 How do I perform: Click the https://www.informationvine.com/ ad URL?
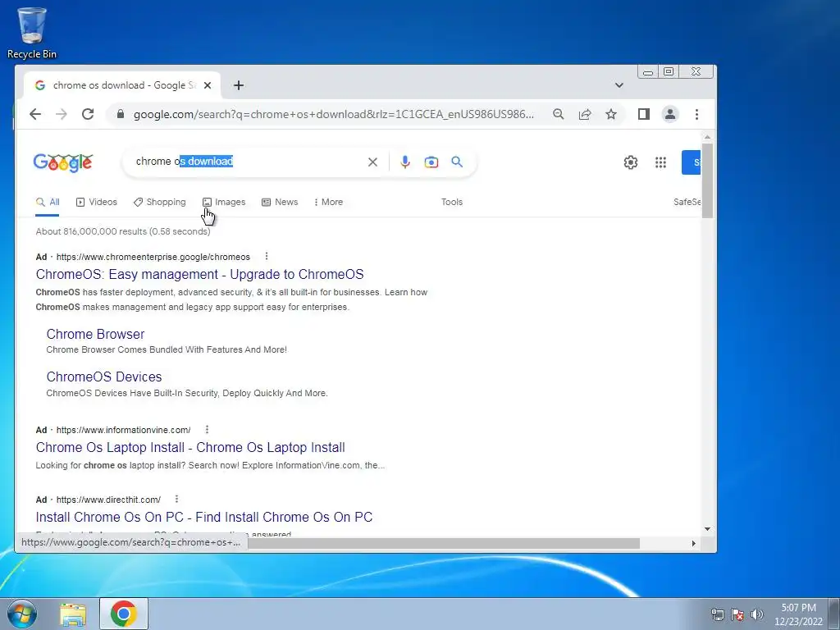point(123,430)
